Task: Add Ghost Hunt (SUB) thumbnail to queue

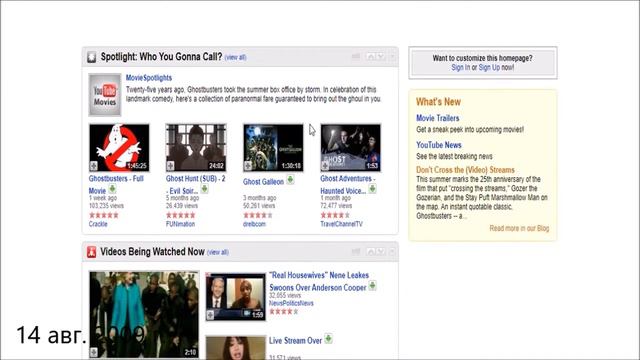Action: click(170, 166)
